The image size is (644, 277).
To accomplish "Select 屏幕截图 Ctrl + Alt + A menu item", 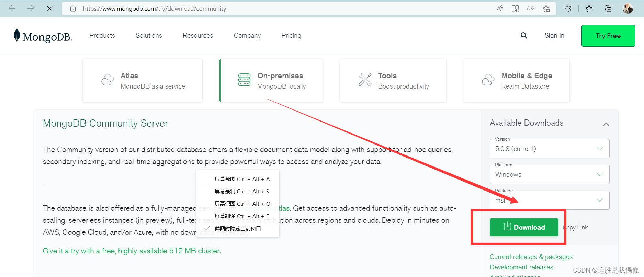I will click(x=238, y=179).
